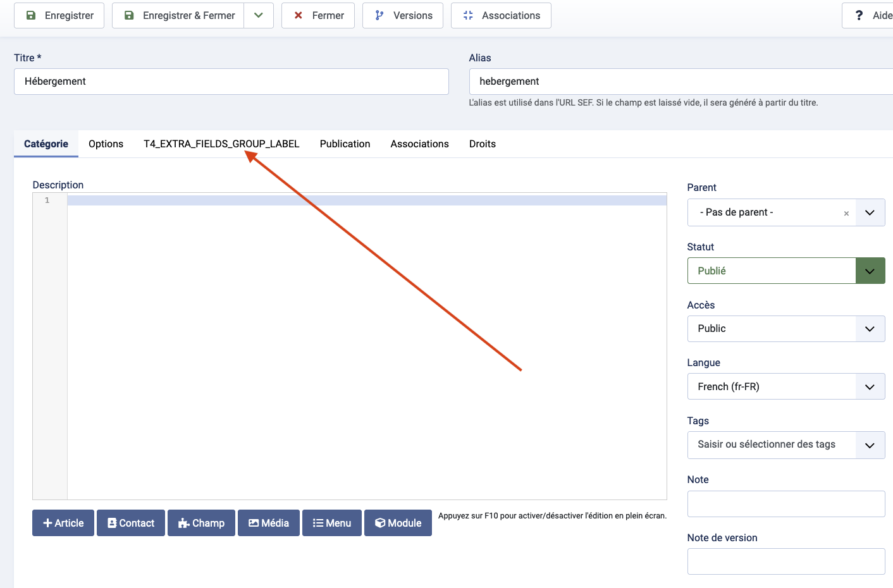Click the Enregistrer save button
This screenshot has height=588, width=893.
click(x=59, y=15)
